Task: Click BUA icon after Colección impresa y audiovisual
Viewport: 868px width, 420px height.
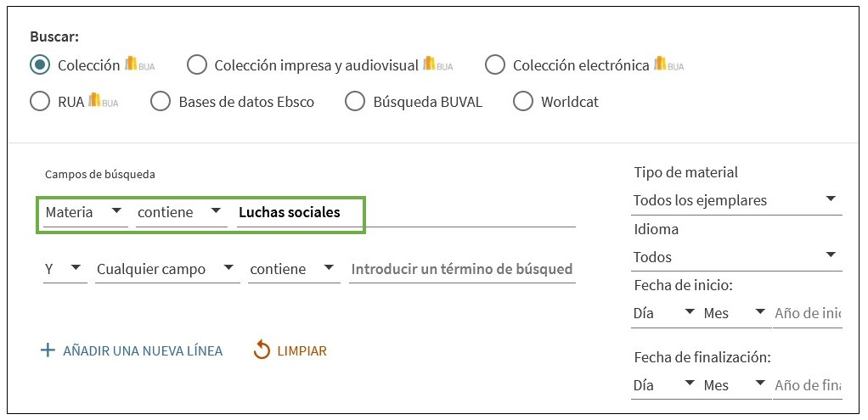Action: [437, 64]
